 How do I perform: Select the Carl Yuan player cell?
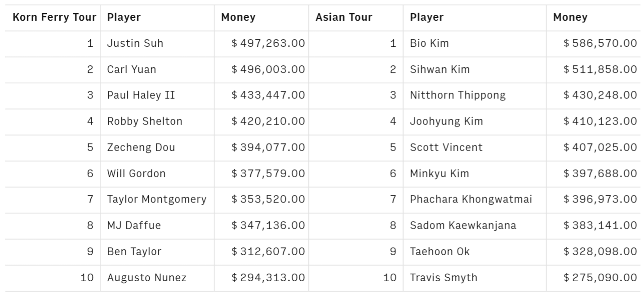click(131, 70)
